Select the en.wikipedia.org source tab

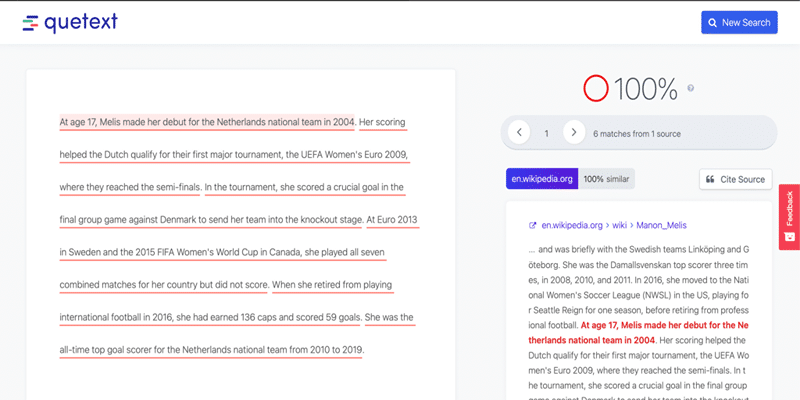click(x=541, y=179)
